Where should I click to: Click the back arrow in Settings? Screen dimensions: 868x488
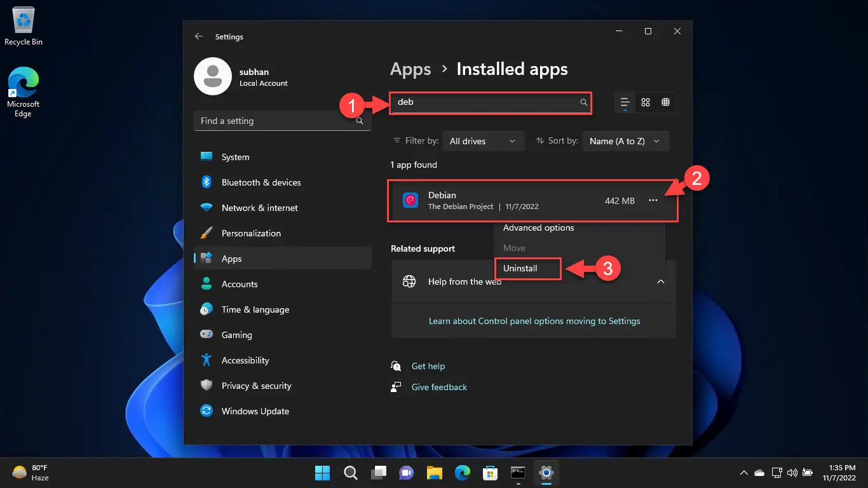(x=199, y=37)
